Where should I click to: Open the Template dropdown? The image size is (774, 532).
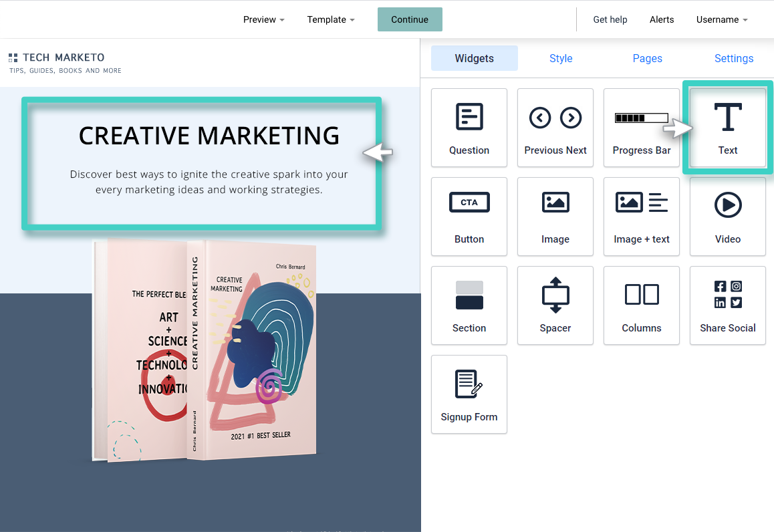(331, 20)
